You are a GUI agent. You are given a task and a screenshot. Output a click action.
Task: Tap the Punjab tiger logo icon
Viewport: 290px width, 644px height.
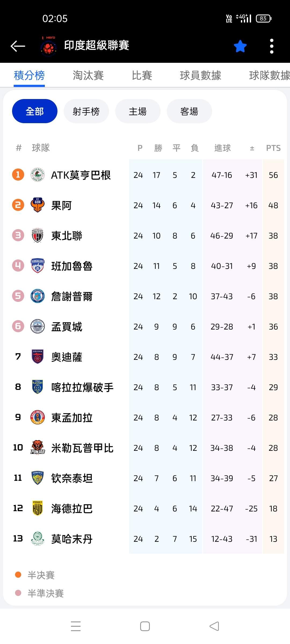point(38,448)
